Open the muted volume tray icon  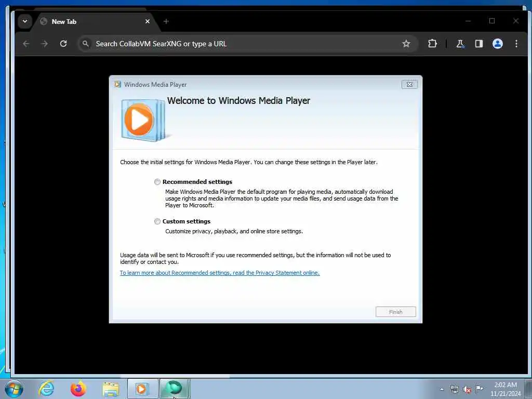tap(467, 389)
